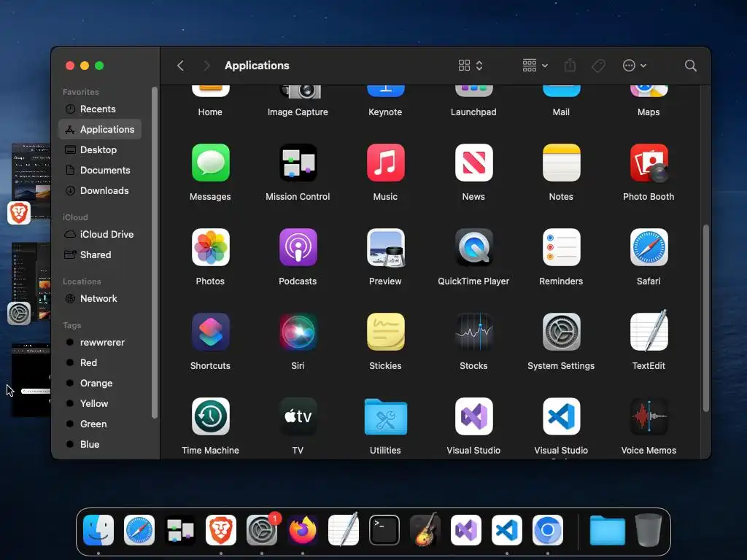The width and height of the screenshot is (747, 560).
Task: Open iCloud Drive in the sidebar
Action: (99, 234)
